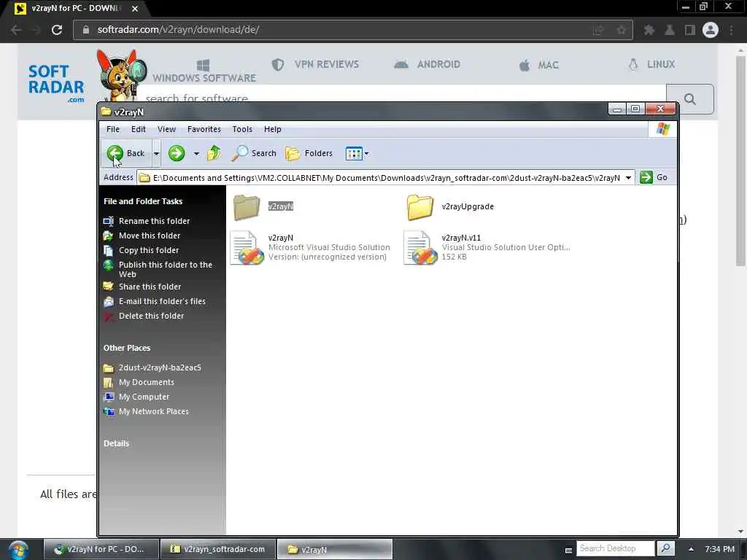Open the Edit menu
This screenshot has height=560, width=747.
138,129
